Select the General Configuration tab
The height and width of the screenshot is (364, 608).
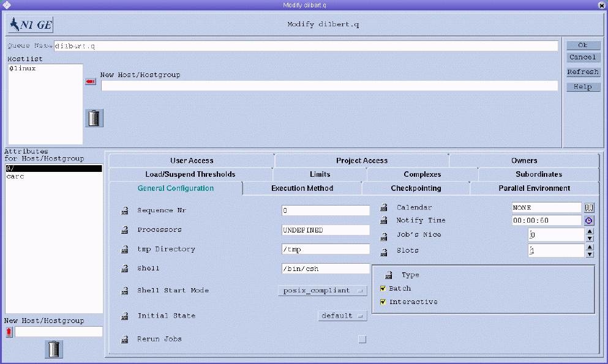coord(176,188)
